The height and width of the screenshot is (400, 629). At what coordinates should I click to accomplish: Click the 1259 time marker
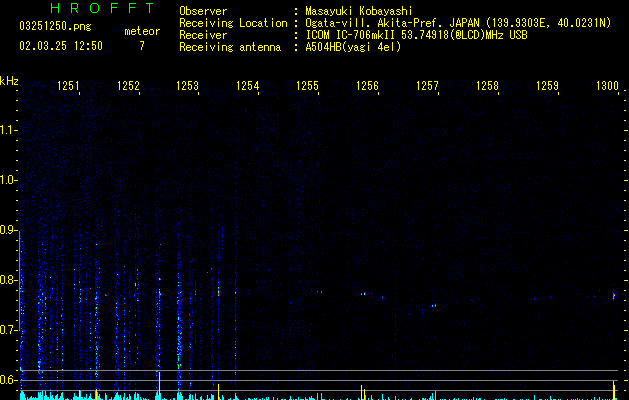(547, 86)
